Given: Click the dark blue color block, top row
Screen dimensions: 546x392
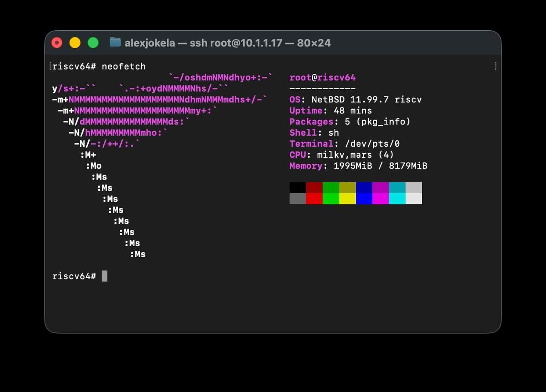Looking at the screenshot, I should pyautogui.click(x=364, y=188).
